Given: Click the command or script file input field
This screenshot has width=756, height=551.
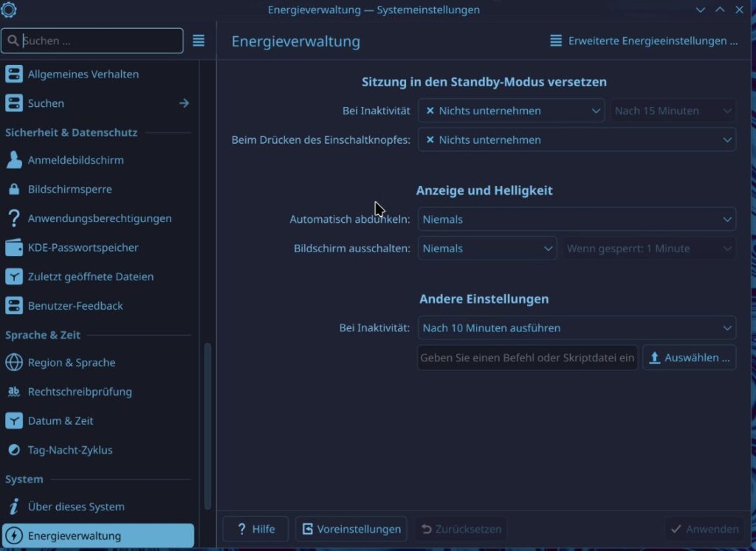Looking at the screenshot, I should pyautogui.click(x=527, y=358).
